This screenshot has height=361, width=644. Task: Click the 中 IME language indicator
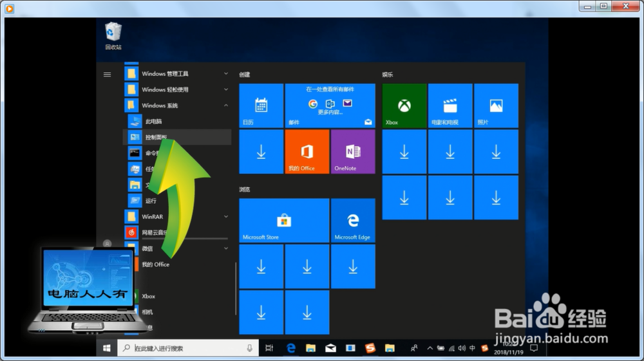pos(472,348)
